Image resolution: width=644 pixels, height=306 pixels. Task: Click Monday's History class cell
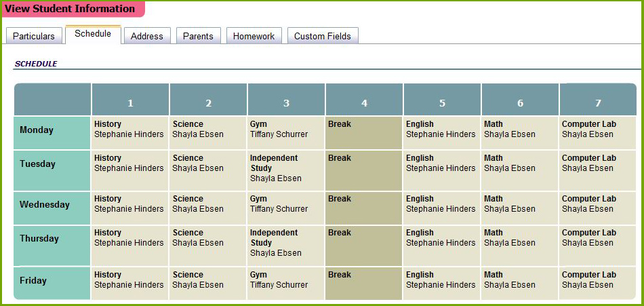pyautogui.click(x=130, y=132)
